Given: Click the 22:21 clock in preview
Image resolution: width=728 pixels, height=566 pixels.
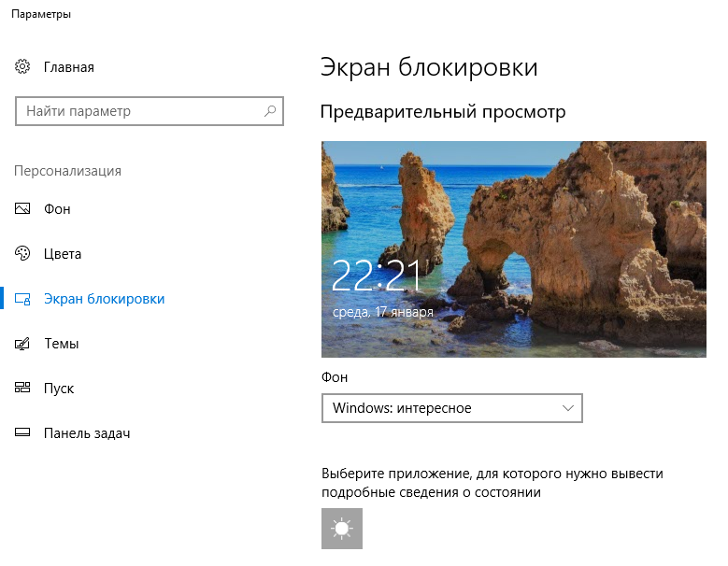Looking at the screenshot, I should (x=376, y=276).
